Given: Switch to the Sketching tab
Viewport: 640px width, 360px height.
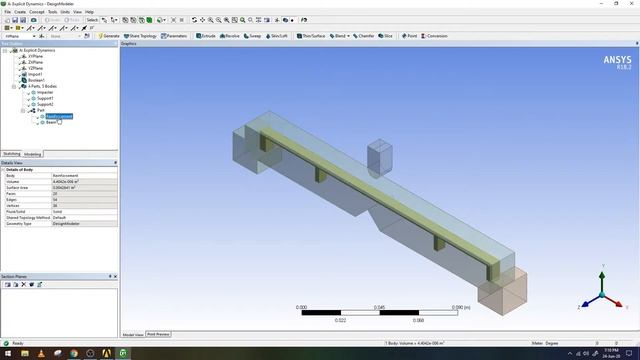Looking at the screenshot, I should [x=11, y=154].
